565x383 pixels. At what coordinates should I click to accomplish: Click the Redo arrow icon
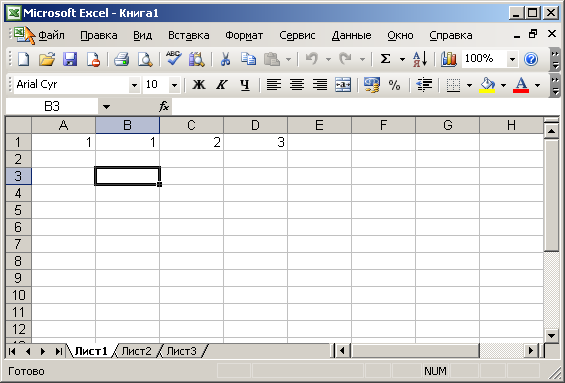(x=345, y=59)
